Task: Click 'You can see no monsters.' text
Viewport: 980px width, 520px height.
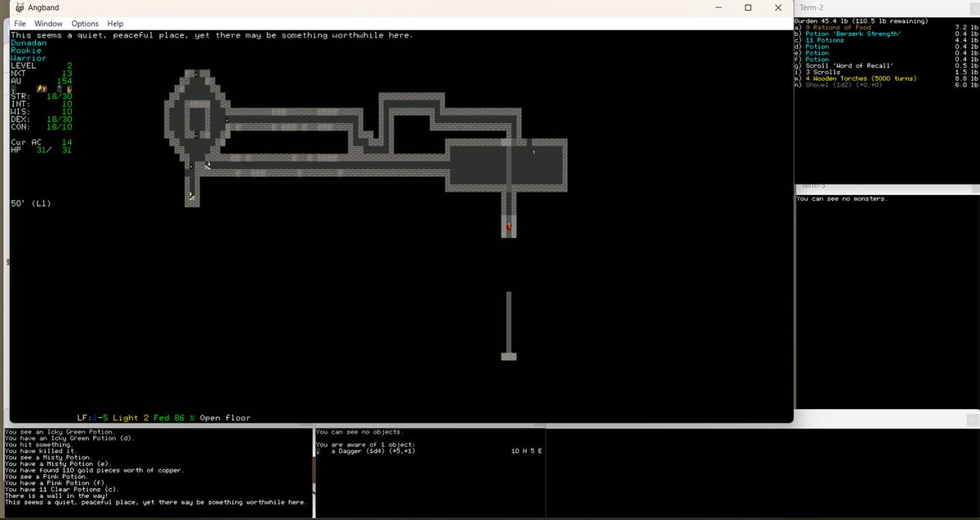Action: point(842,198)
